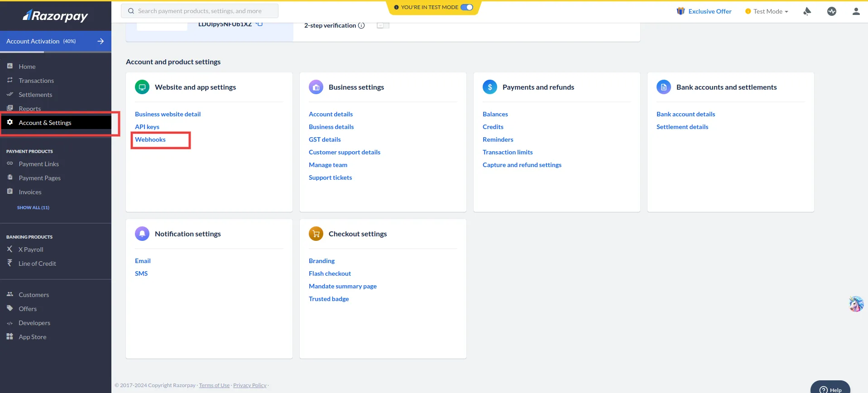Click the Offers tag icon

tap(10, 308)
